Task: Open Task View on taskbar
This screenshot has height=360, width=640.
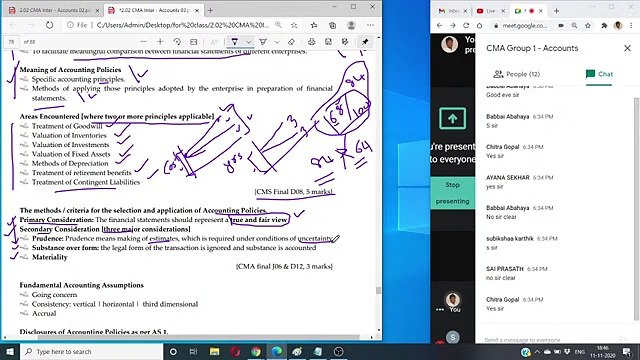Action: point(193,351)
